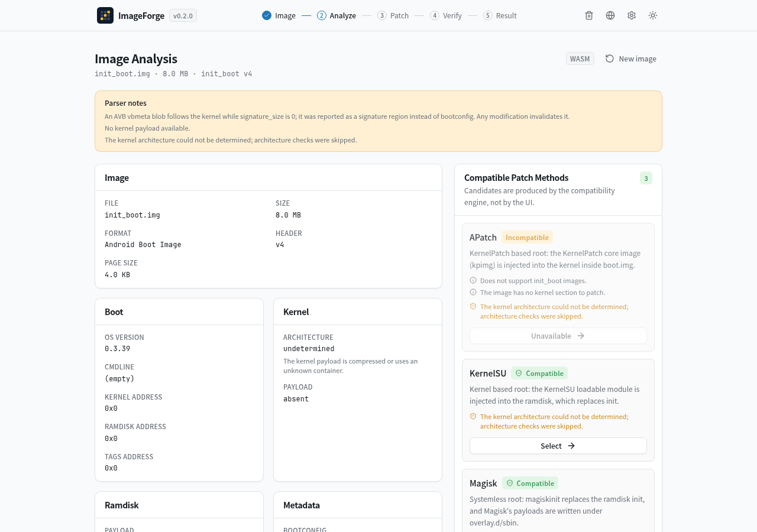Click the Magisk method title

pyautogui.click(x=483, y=483)
